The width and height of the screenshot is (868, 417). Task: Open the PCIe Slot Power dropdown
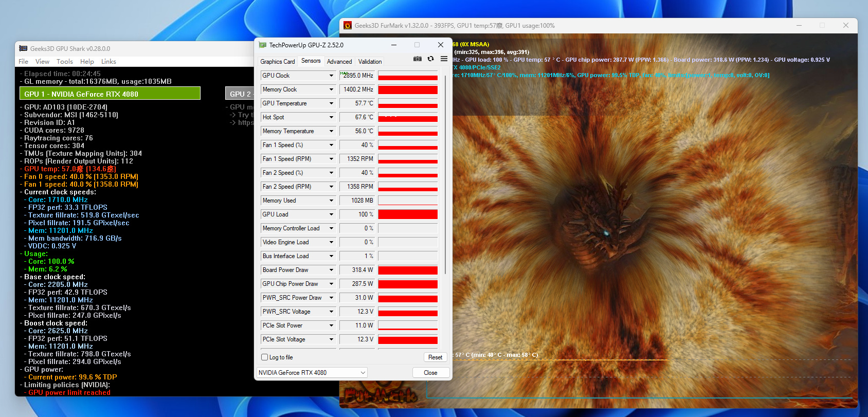click(332, 325)
